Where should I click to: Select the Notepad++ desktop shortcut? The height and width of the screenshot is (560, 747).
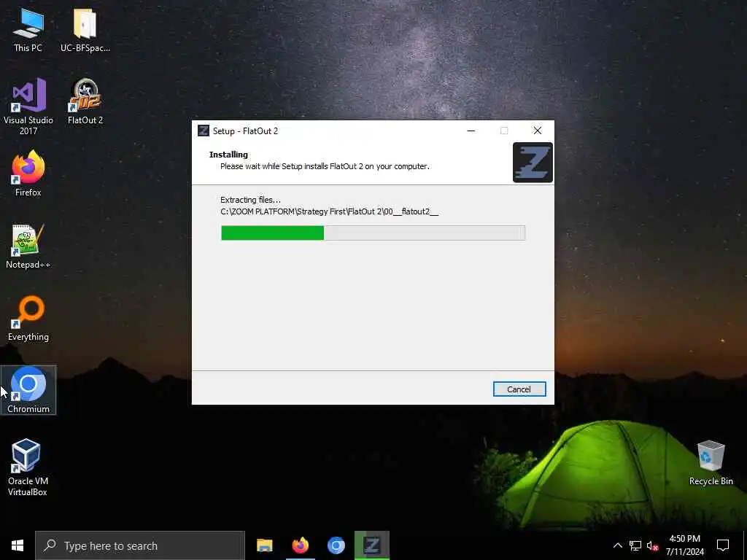(x=28, y=246)
